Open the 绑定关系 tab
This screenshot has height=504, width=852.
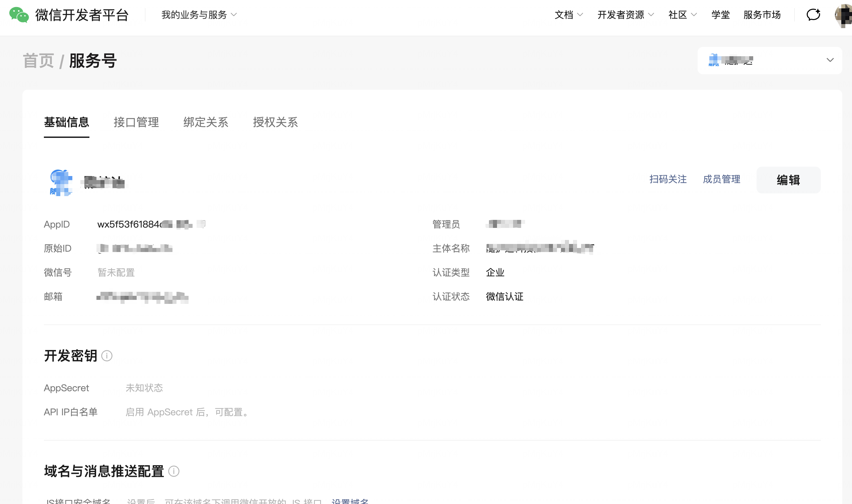click(206, 122)
